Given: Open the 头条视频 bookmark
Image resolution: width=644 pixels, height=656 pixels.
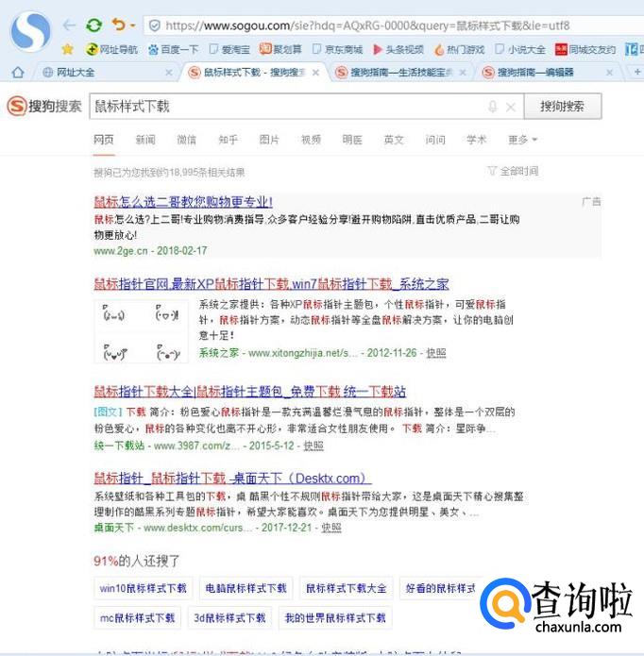Looking at the screenshot, I should (x=398, y=49).
